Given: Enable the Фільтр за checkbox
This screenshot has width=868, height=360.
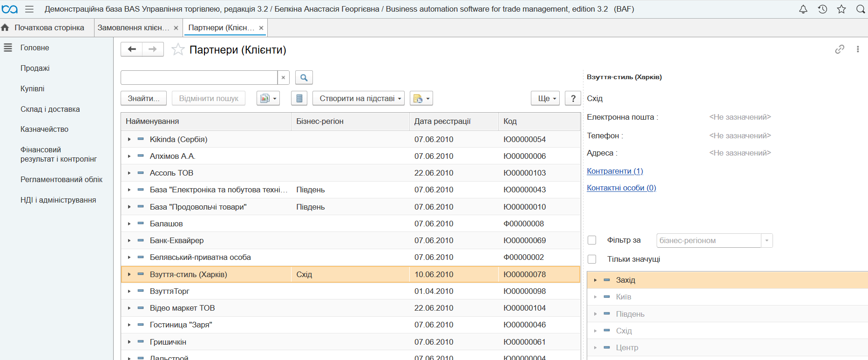Looking at the screenshot, I should (592, 240).
